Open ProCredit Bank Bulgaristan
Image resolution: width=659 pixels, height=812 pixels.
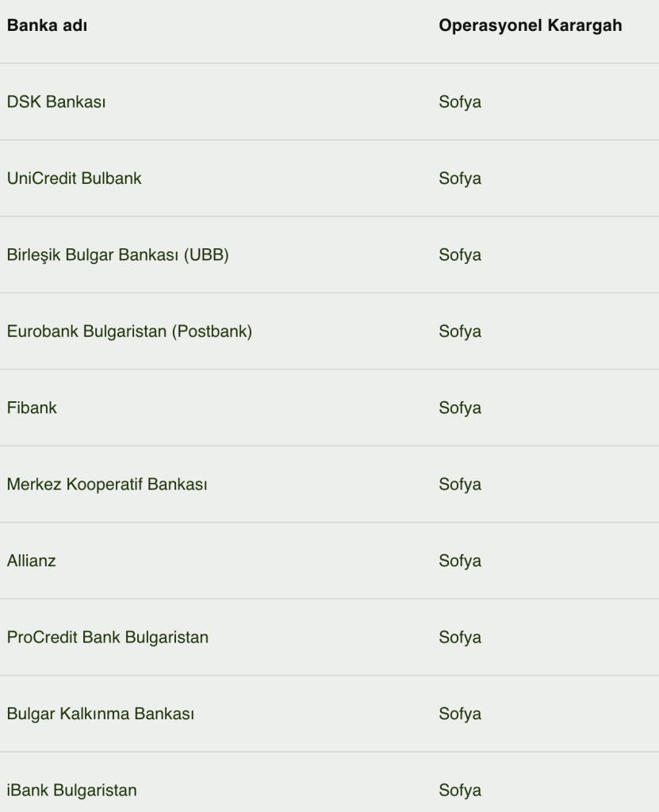click(107, 638)
